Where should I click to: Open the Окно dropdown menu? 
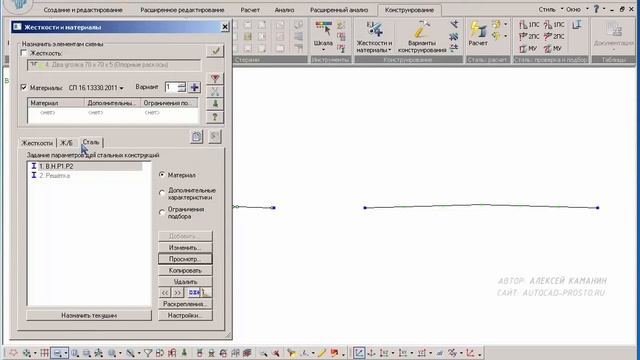[577, 9]
